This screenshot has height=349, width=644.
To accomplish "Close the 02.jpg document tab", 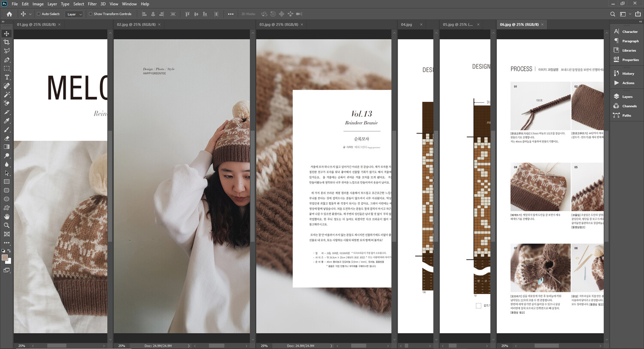I will click(x=159, y=24).
